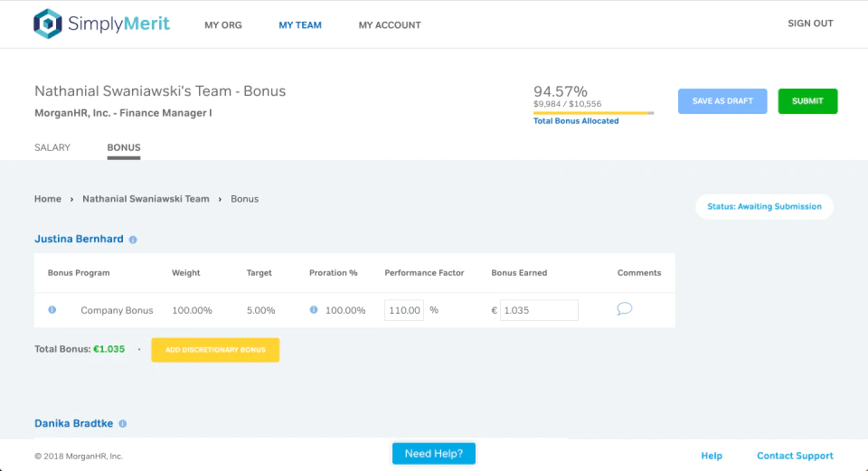The height and width of the screenshot is (471, 868).
Task: Click info icon before Company Bonus
Action: pyautogui.click(x=52, y=310)
